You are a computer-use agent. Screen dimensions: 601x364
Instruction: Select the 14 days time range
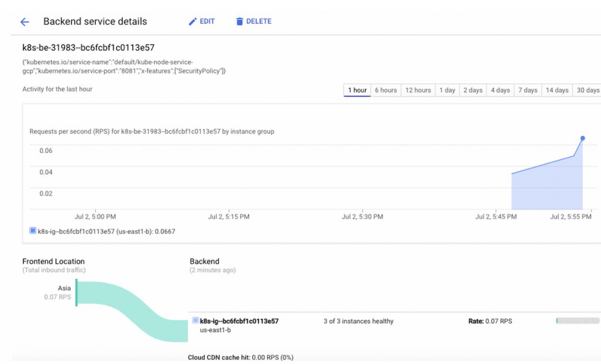pos(557,90)
